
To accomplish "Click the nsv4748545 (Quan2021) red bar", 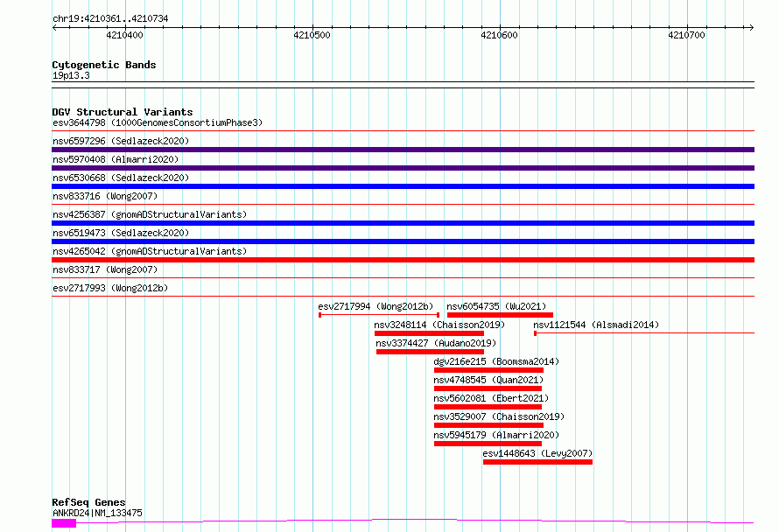I will tap(488, 388).
